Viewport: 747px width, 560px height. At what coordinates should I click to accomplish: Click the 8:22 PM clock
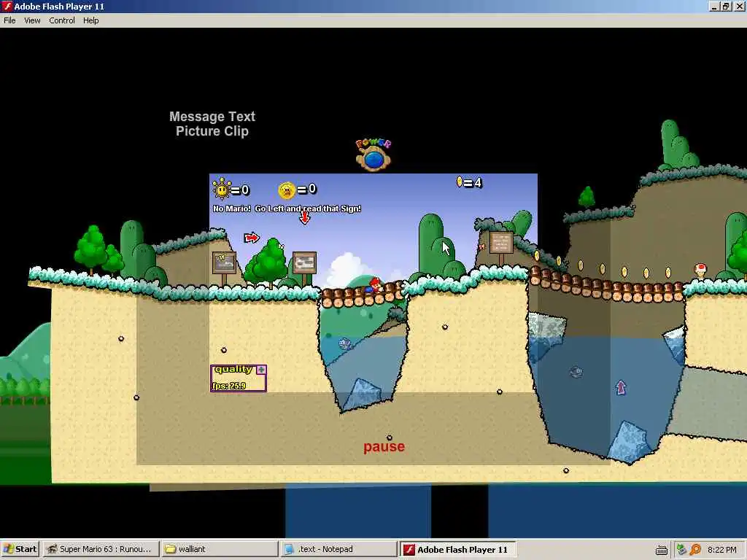(x=721, y=550)
